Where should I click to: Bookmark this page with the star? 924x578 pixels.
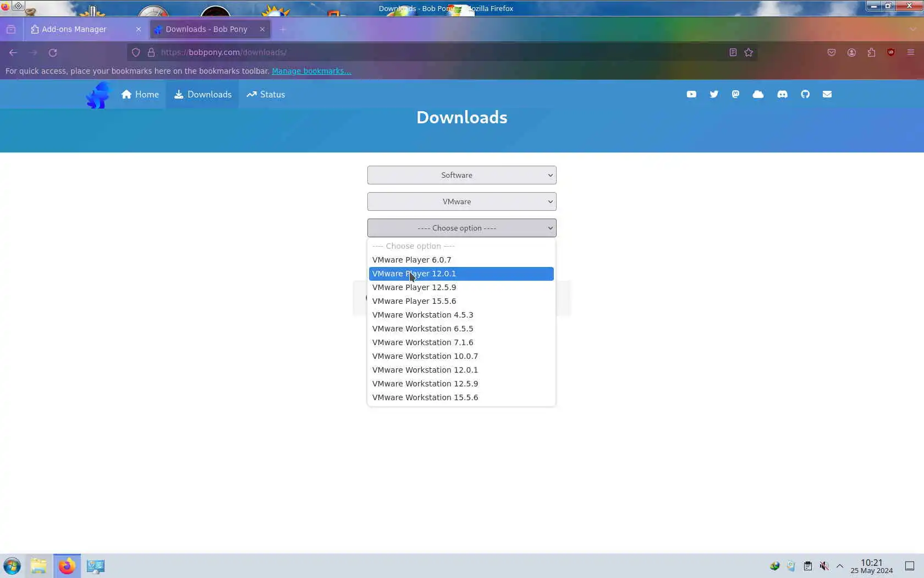tap(749, 52)
